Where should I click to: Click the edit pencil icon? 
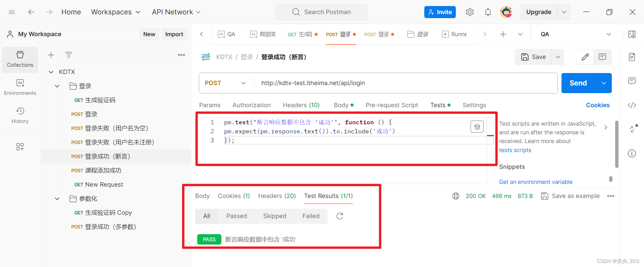click(x=585, y=57)
